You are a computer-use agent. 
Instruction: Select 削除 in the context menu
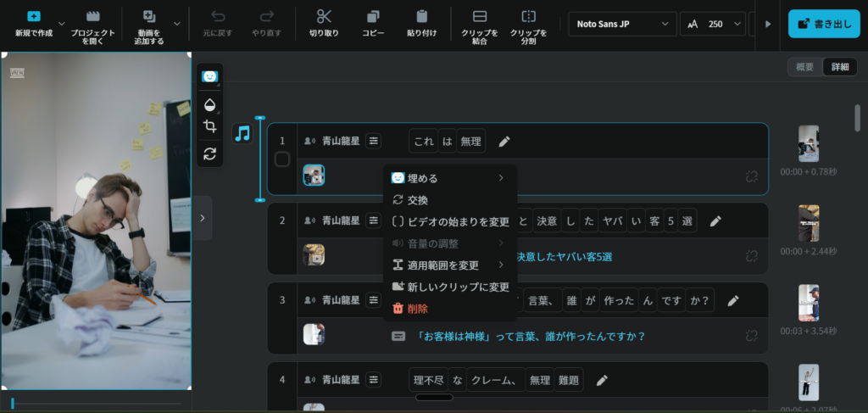pos(418,309)
